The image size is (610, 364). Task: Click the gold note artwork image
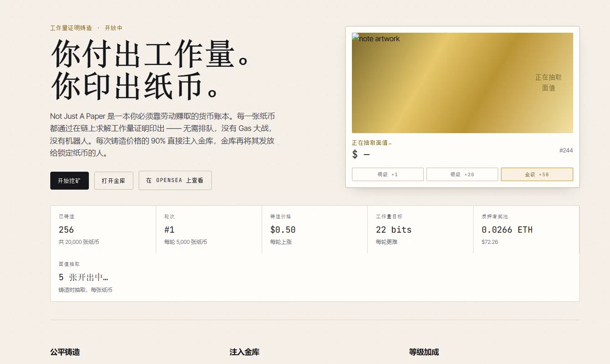click(462, 83)
